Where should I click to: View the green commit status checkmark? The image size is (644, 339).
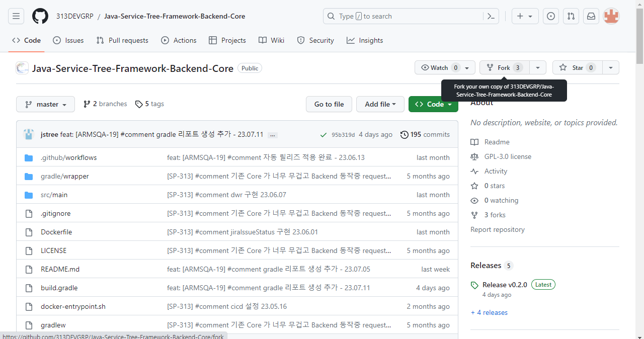pos(323,135)
